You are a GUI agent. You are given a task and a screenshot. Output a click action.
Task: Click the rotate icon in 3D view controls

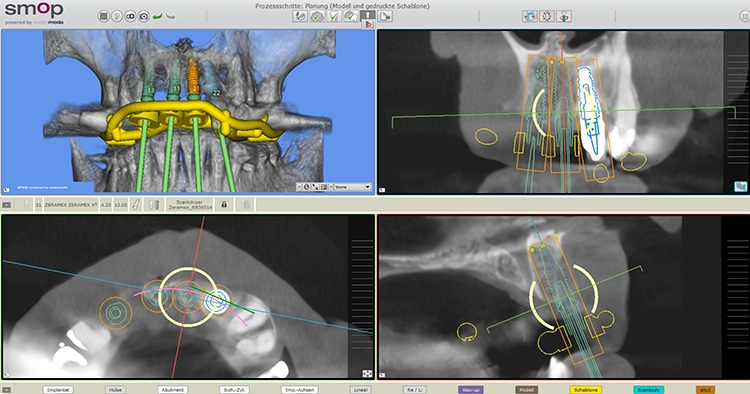tap(307, 187)
